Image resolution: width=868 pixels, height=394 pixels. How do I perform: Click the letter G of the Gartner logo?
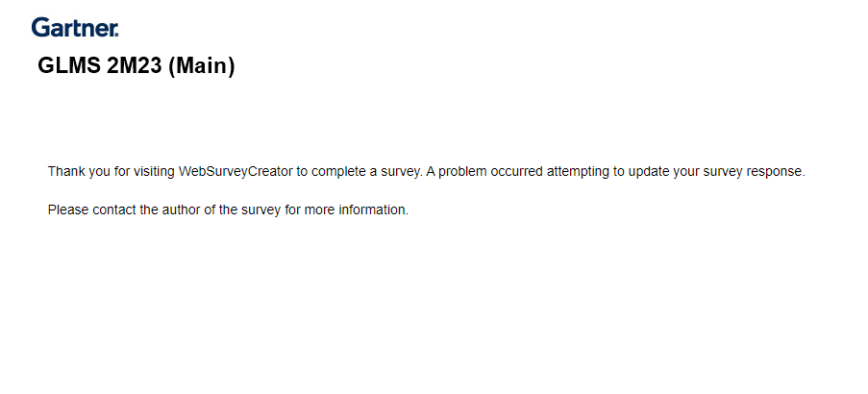tap(39, 27)
